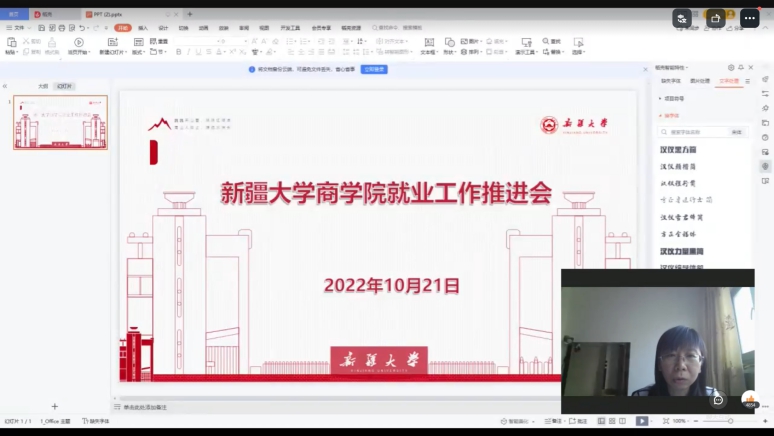Collapse the slide thumbnail pane with chevron
The width and height of the screenshot is (774, 436).
click(x=5, y=86)
